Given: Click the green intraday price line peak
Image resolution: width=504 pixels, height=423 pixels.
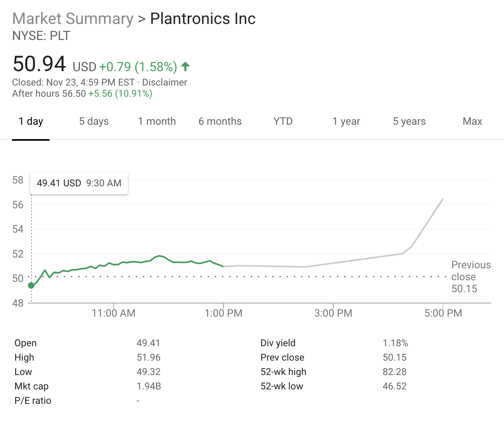Looking at the screenshot, I should coord(160,255).
